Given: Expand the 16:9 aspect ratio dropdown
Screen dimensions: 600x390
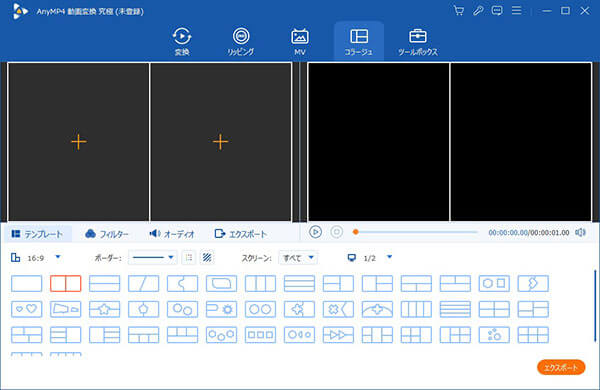Looking at the screenshot, I should click(58, 257).
